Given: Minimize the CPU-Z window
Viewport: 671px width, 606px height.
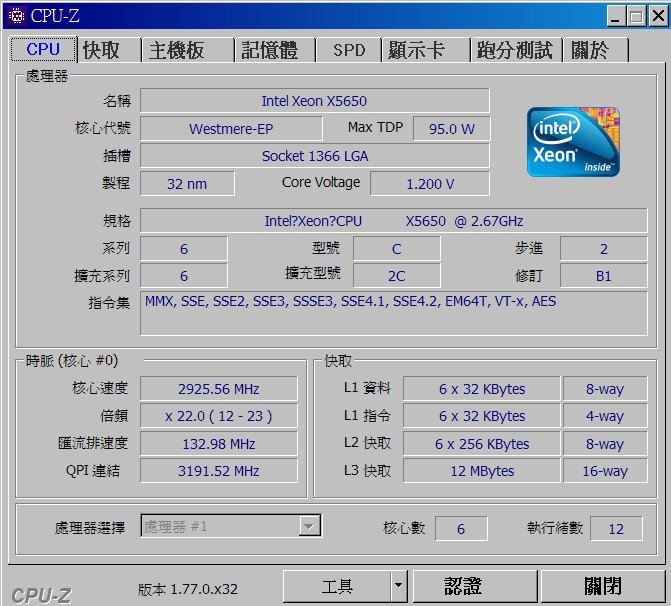Looking at the screenshot, I should (616, 16).
